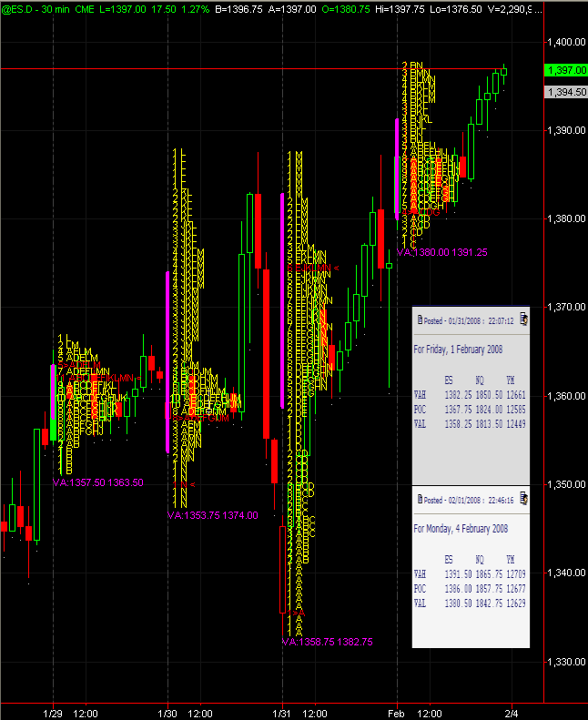Click the VA:1357.50 1363.50 label
588x720 pixels.
[97, 482]
